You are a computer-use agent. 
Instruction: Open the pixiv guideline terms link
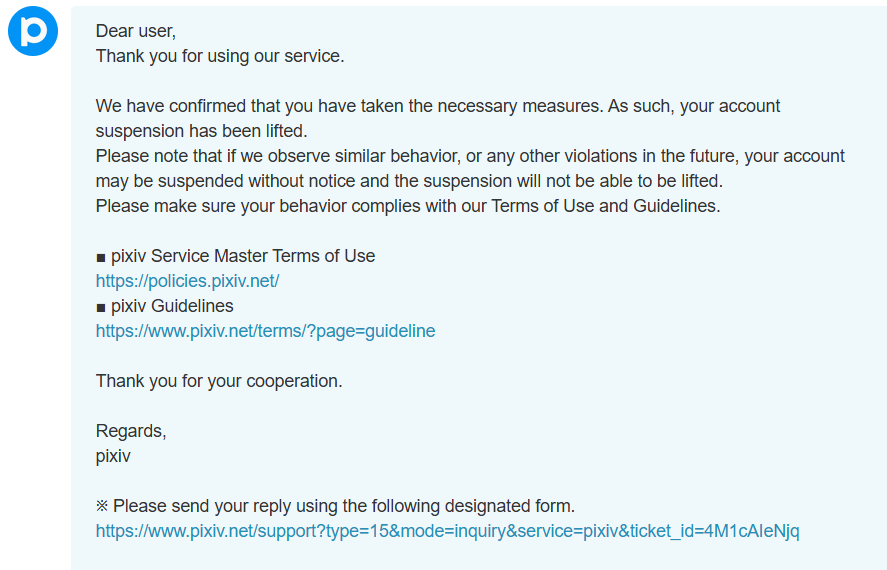[x=265, y=331]
